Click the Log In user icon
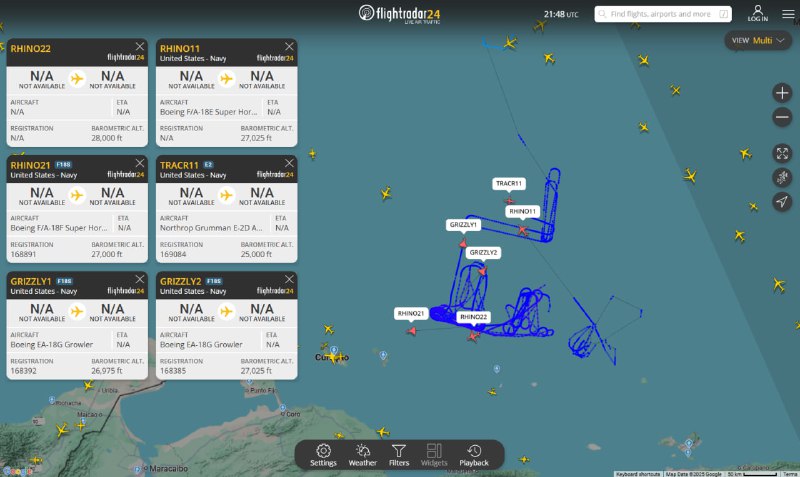800x477 pixels. (758, 13)
